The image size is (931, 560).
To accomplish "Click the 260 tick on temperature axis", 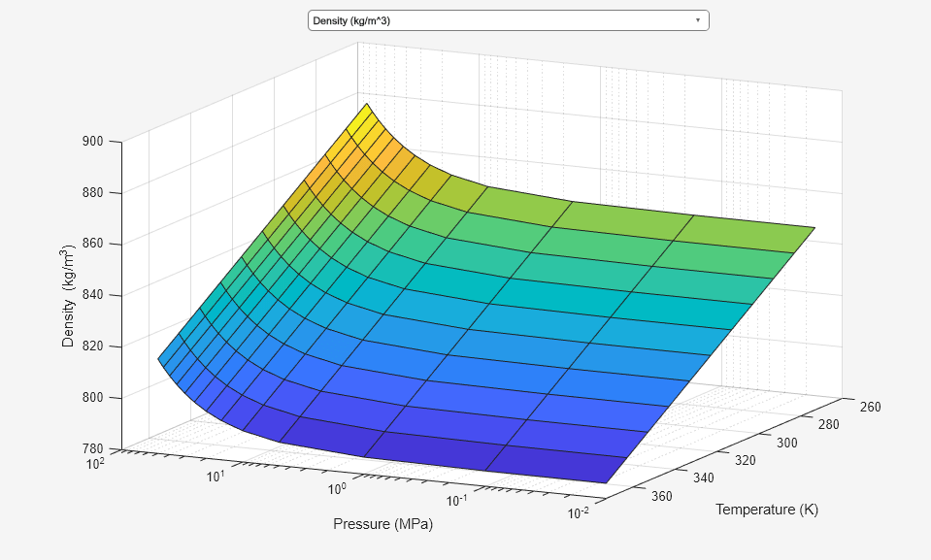I will [x=870, y=408].
